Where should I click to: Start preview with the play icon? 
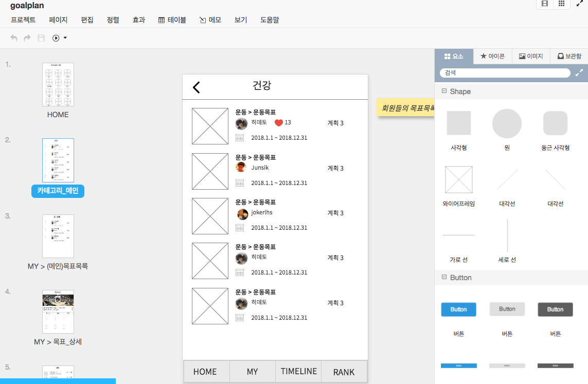click(55, 38)
